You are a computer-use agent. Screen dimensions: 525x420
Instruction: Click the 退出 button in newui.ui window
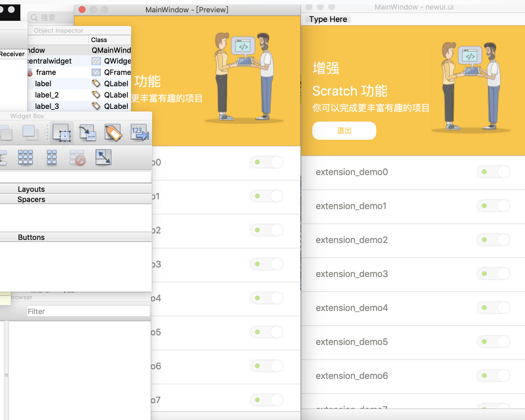[344, 131]
